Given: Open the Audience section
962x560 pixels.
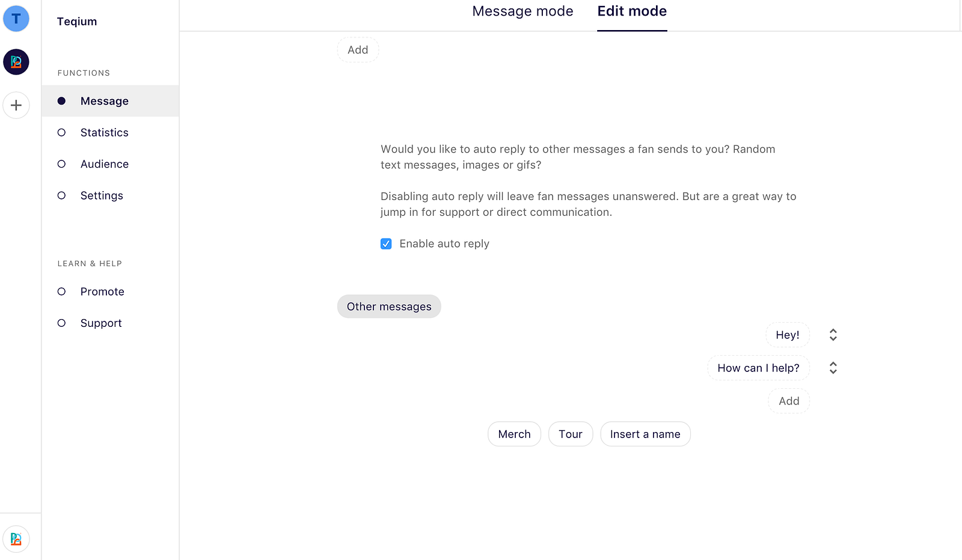Looking at the screenshot, I should [104, 164].
